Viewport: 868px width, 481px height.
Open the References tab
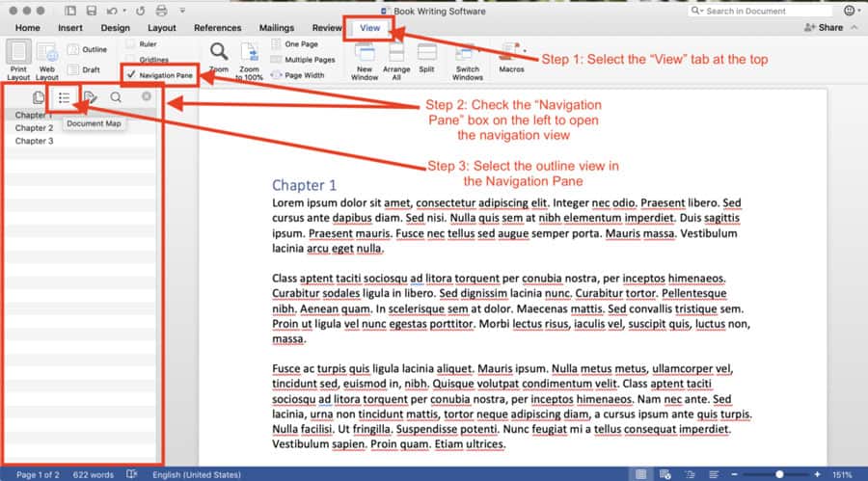tap(217, 28)
